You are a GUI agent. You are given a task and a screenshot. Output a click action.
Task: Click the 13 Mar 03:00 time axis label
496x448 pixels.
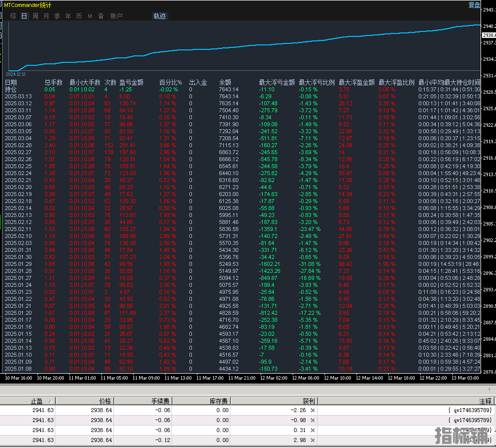coord(465,378)
